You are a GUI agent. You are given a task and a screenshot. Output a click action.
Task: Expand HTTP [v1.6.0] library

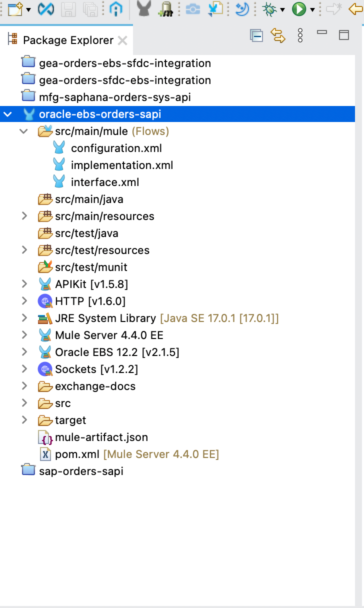coord(24,301)
